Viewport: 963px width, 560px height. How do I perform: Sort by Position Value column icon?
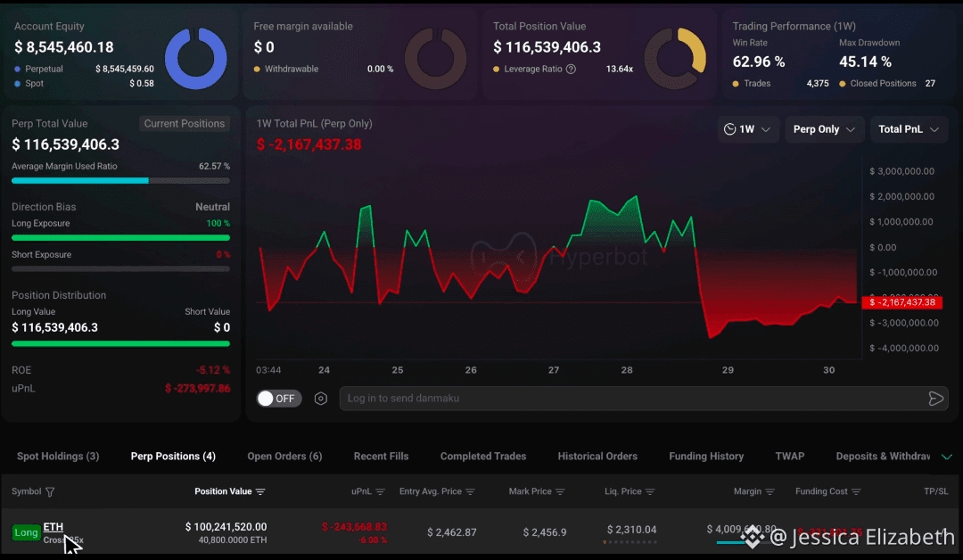coord(260,492)
